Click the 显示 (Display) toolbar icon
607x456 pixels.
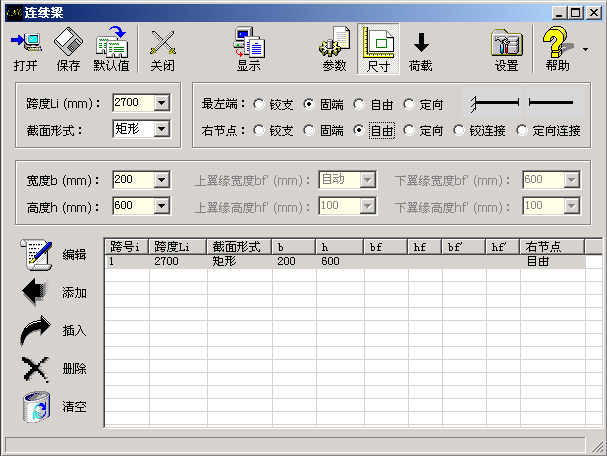click(248, 43)
